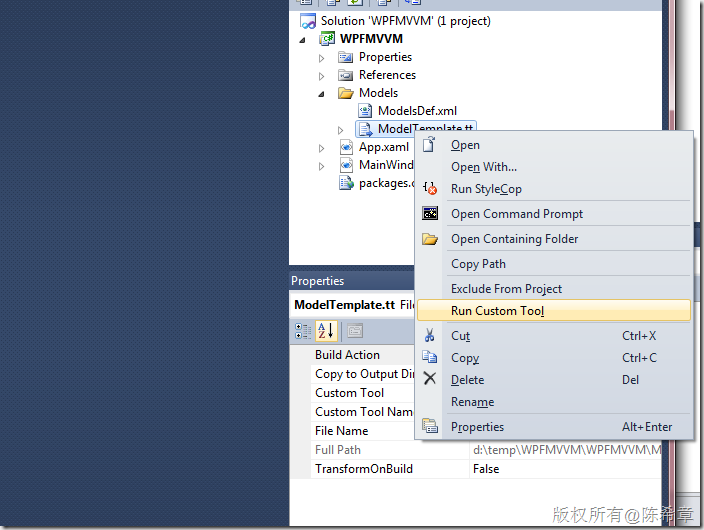Choose Properties at bottom of context menu

tap(554, 427)
